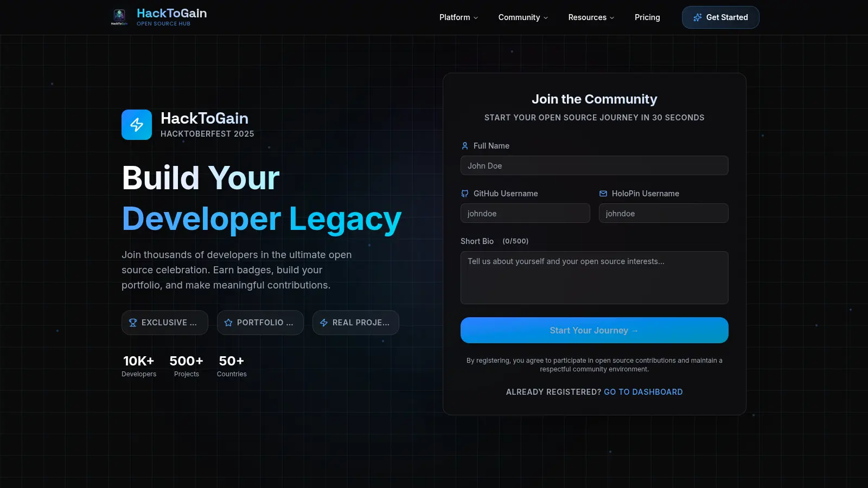Image resolution: width=868 pixels, height=488 pixels.
Task: Click the HACKTOBERFEST 2025 subtitle
Action: pyautogui.click(x=207, y=134)
